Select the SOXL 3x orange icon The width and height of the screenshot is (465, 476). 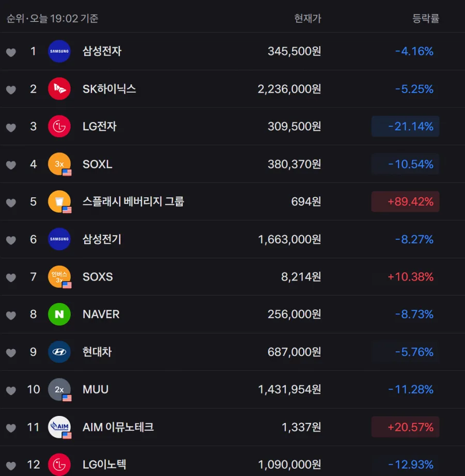tap(59, 164)
